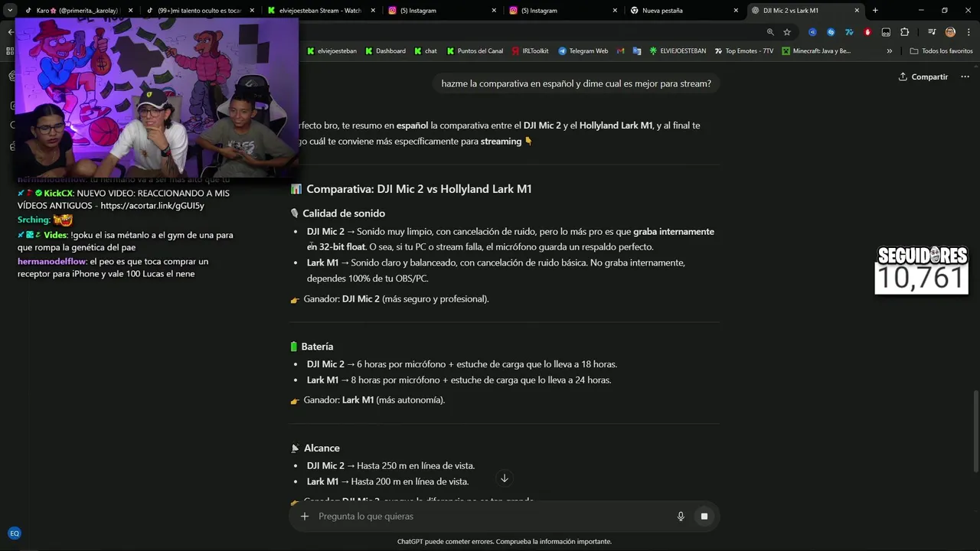Click the browser back arrow
980x551 pixels.
point(10,32)
